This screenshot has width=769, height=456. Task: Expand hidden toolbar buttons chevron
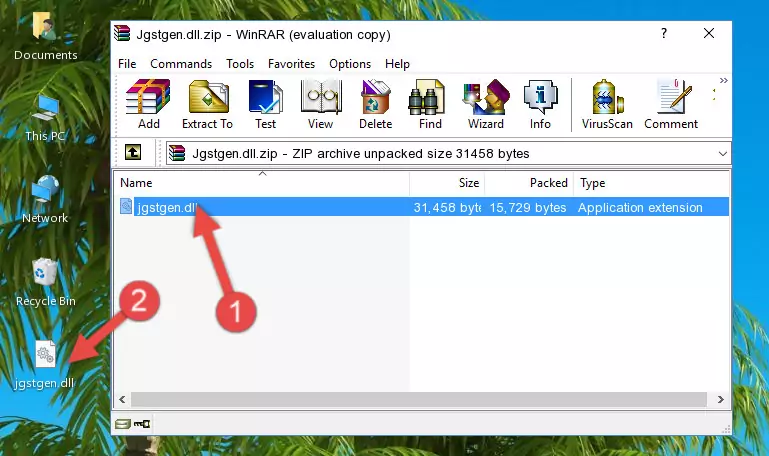coord(723,80)
